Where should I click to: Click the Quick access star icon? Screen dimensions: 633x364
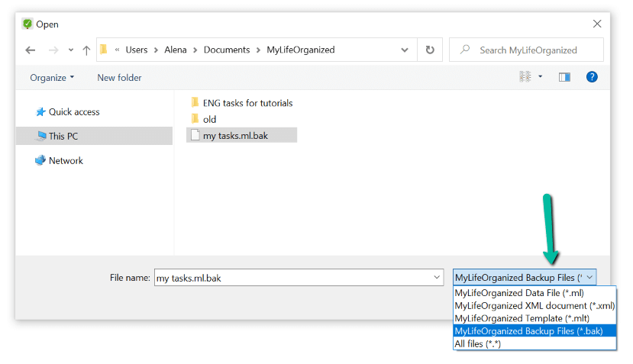coord(40,111)
